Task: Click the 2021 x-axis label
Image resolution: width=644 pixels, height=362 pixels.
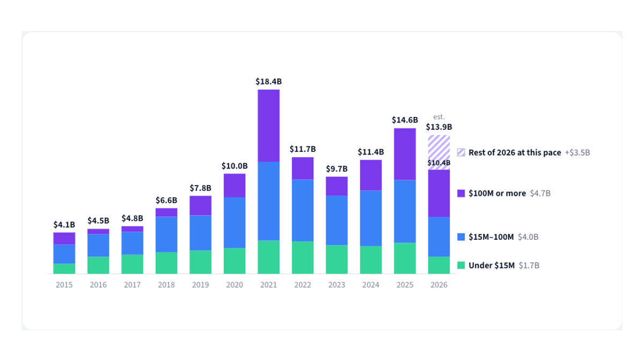Action: coord(268,285)
